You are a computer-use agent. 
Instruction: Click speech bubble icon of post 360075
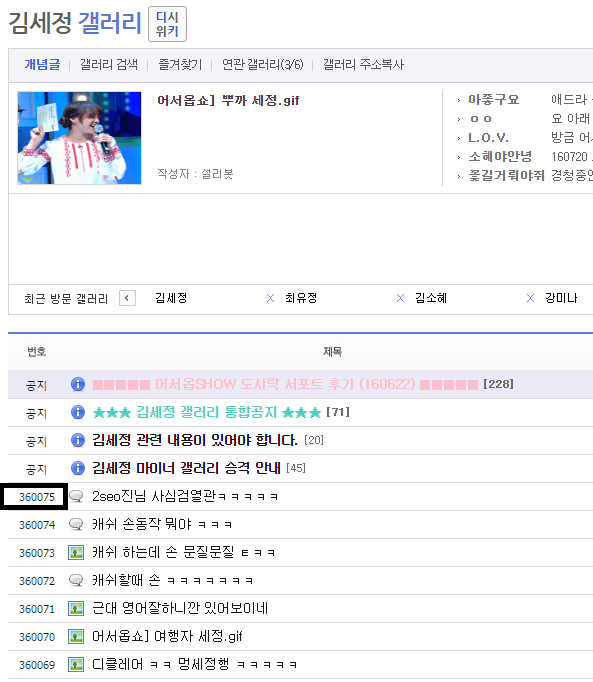[76, 496]
